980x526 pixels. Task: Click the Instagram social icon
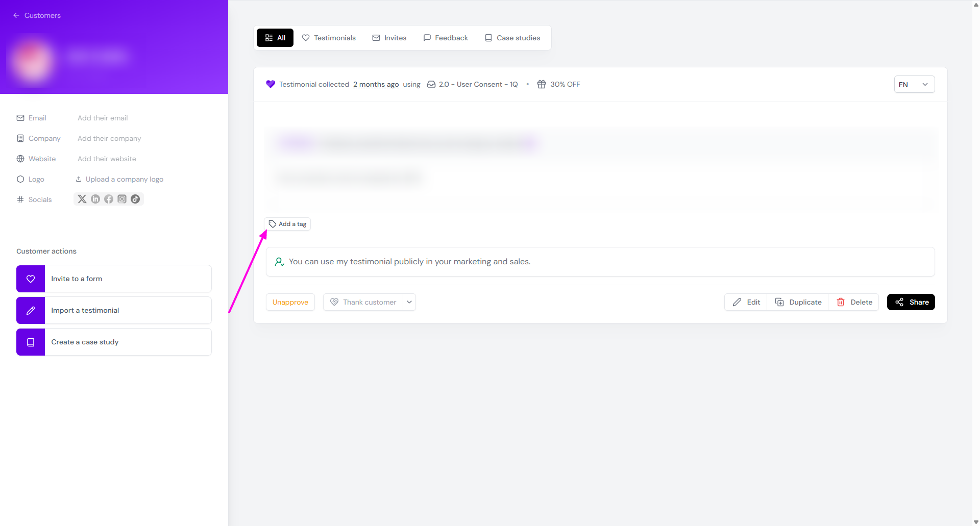click(122, 199)
